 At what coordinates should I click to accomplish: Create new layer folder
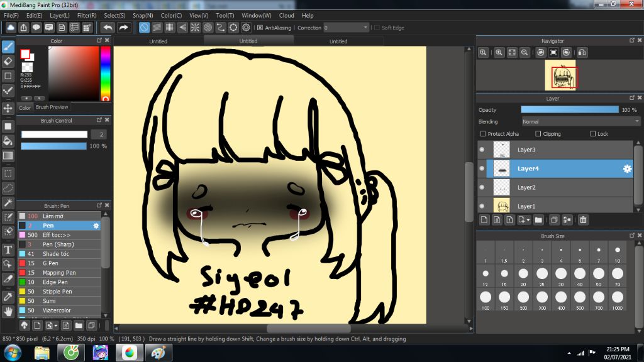click(x=538, y=220)
